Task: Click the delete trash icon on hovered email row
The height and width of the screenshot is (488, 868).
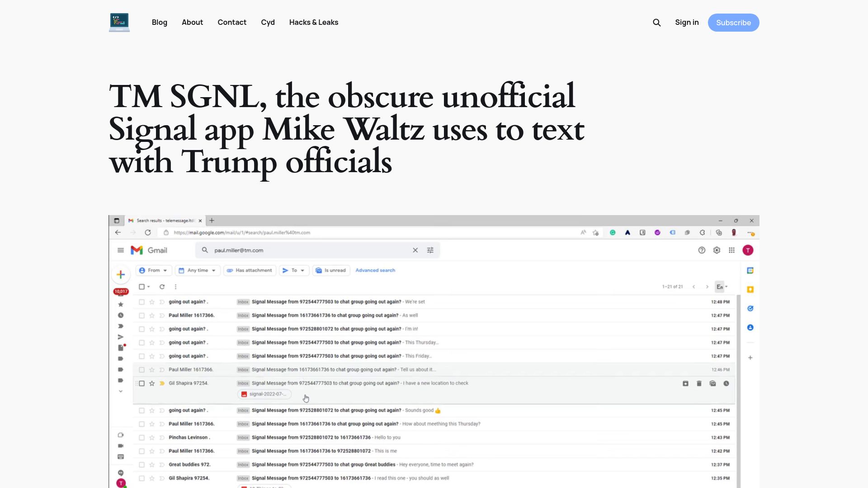Action: point(699,384)
